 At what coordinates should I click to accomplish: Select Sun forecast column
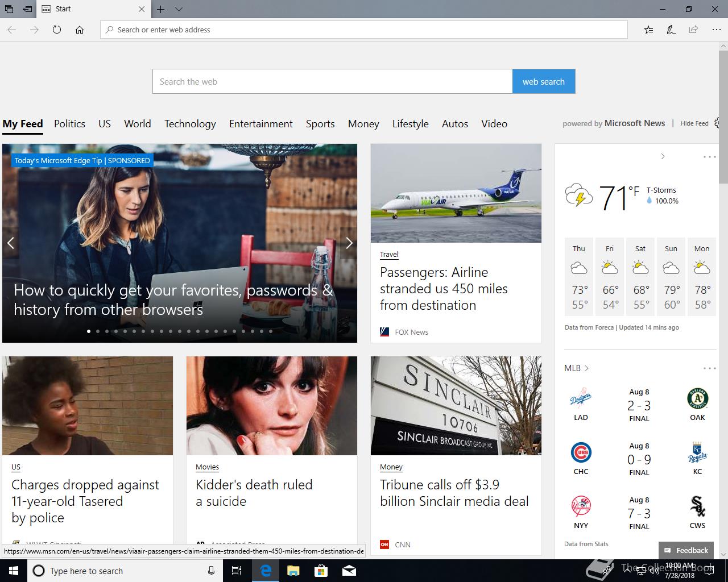click(x=671, y=277)
